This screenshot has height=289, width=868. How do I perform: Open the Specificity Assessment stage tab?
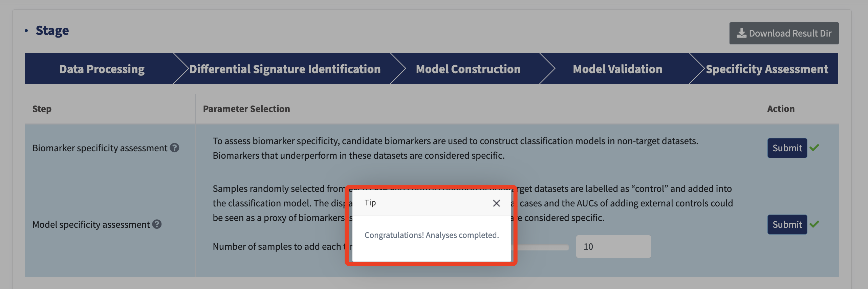[x=767, y=69]
